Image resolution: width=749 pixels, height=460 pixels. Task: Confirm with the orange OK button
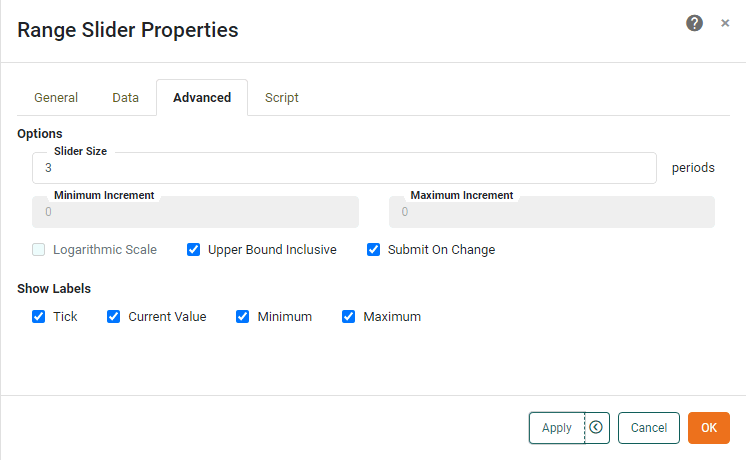(708, 428)
